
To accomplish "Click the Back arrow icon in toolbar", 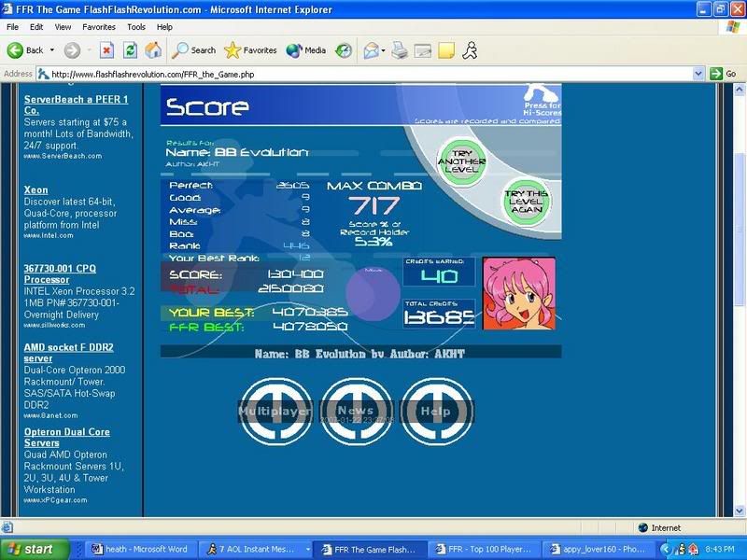I will [x=15, y=50].
